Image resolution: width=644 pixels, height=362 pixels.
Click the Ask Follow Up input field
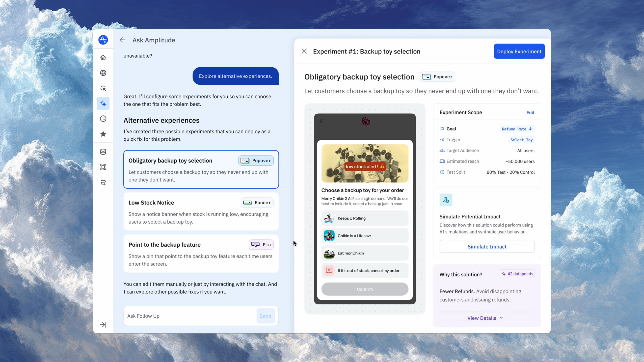pyautogui.click(x=190, y=316)
